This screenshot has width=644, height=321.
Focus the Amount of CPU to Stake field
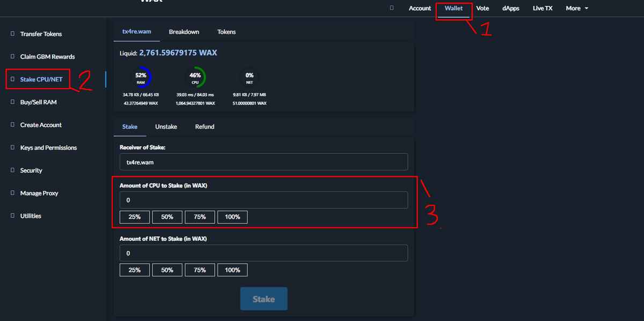[x=264, y=200]
